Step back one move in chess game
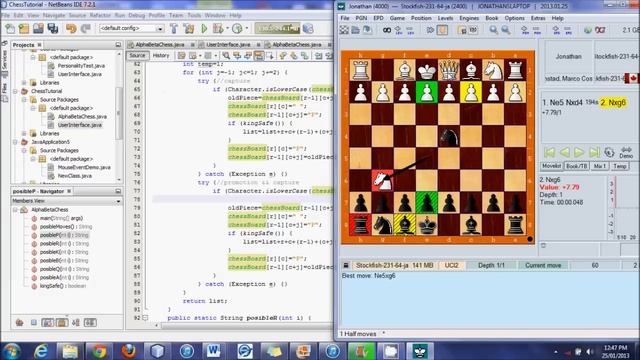Screen dimensions: 640x360 click(x=565, y=152)
